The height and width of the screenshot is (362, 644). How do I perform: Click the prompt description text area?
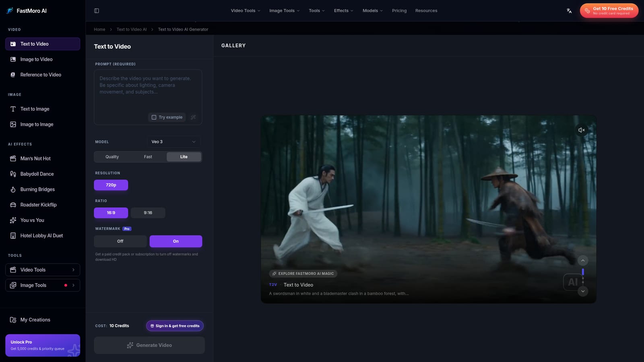(x=148, y=97)
